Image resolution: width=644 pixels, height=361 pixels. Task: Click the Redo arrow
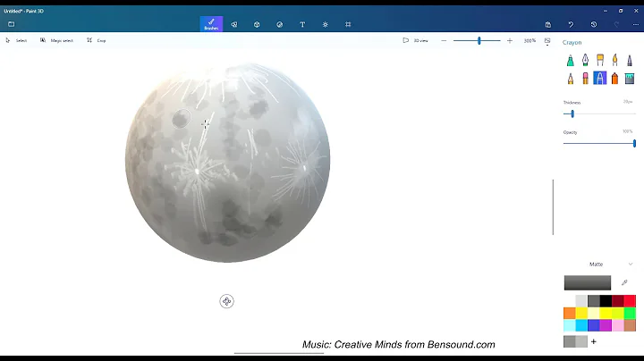click(616, 25)
